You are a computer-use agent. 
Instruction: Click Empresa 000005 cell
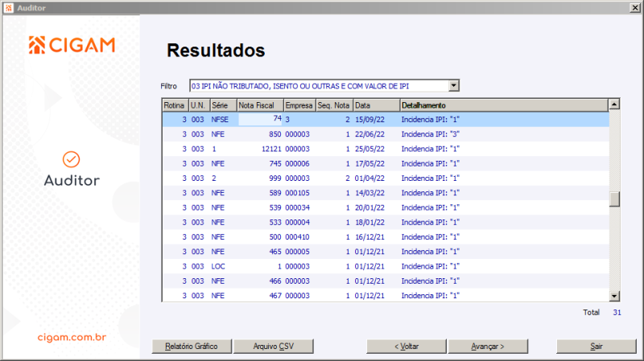coord(297,252)
